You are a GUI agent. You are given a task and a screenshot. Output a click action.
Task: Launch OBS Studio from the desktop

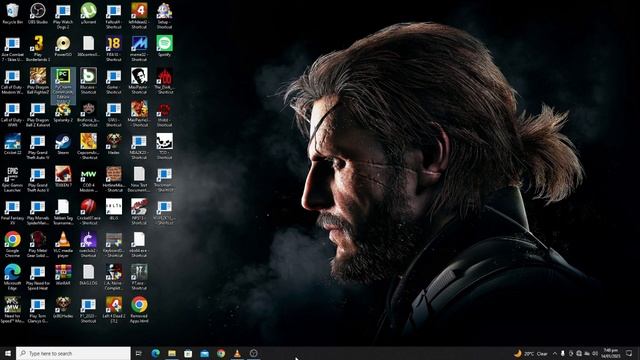point(38,14)
